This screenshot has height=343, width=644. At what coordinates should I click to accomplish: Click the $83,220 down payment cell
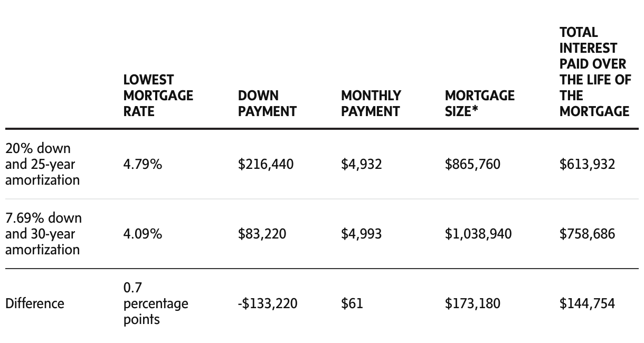(x=262, y=234)
